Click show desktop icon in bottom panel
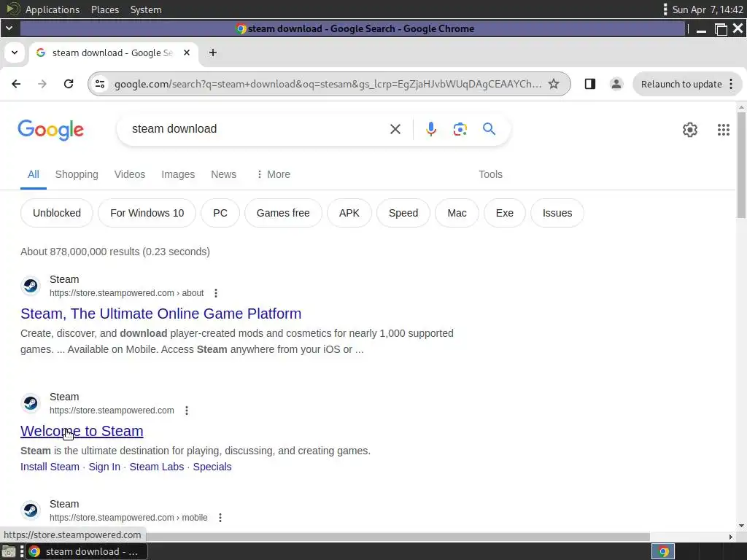The height and width of the screenshot is (560, 747). point(9,552)
